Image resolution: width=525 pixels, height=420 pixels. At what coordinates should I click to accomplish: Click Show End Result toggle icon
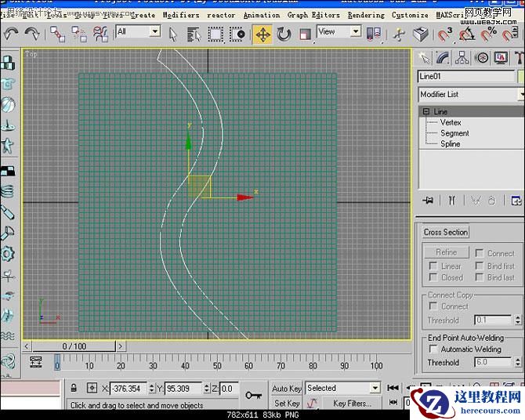(452, 201)
